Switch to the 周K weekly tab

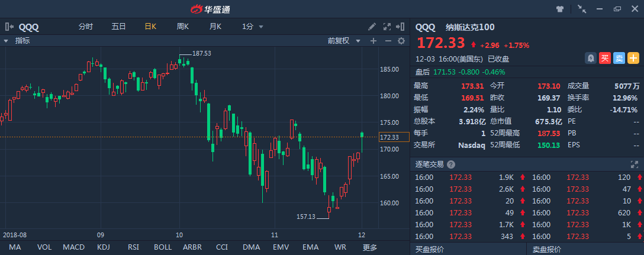pos(183,27)
